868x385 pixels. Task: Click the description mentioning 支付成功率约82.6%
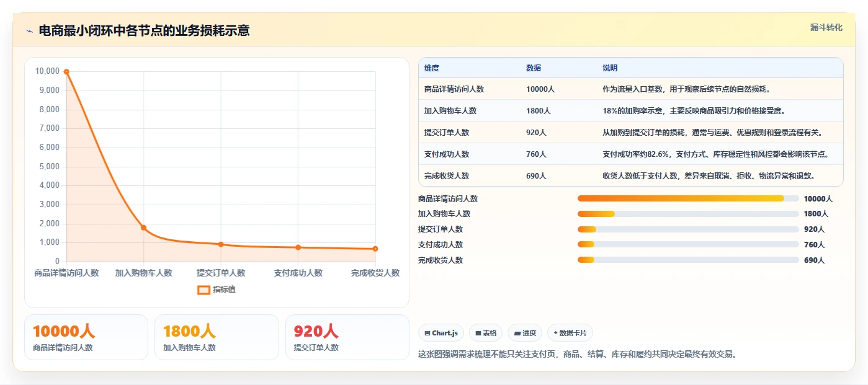716,154
